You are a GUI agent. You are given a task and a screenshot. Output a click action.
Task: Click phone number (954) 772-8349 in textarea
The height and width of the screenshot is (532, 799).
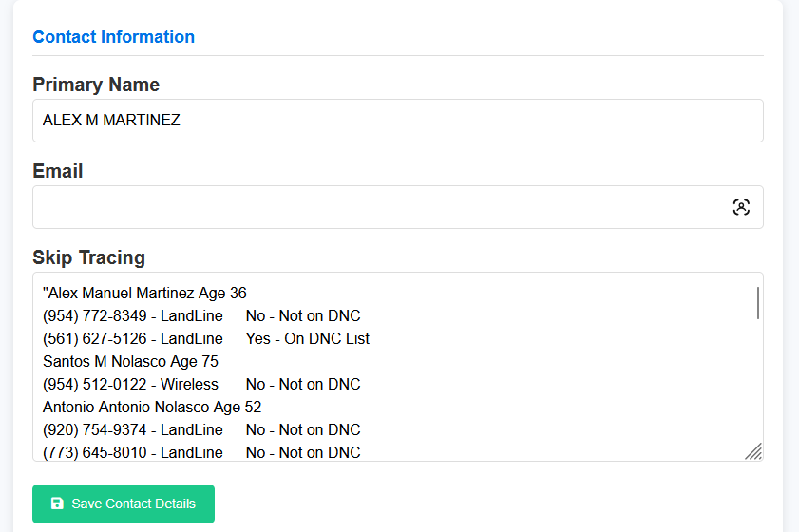point(95,315)
